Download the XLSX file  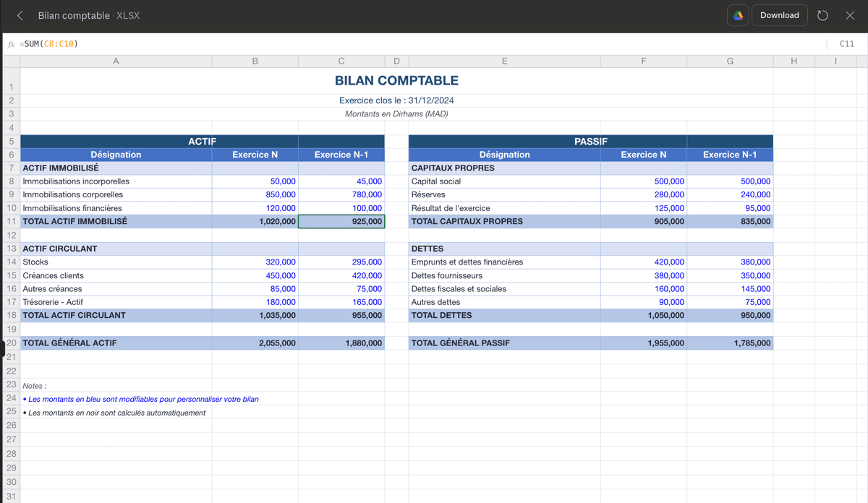coord(779,15)
